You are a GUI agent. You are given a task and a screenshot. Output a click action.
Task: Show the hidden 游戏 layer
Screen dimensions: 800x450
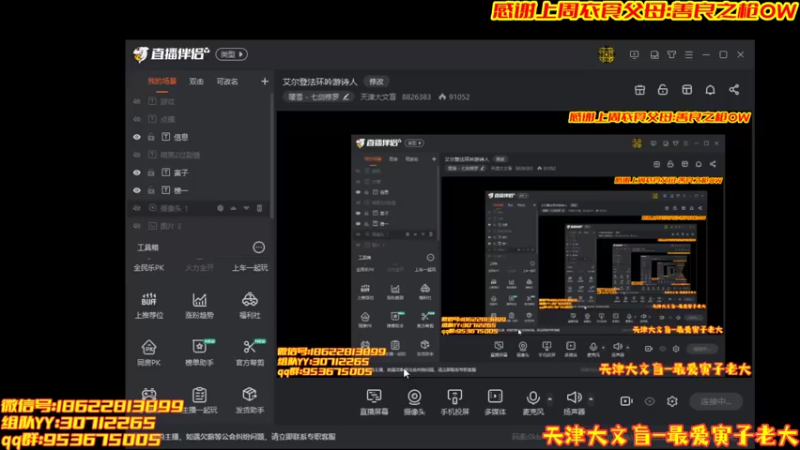pos(137,102)
